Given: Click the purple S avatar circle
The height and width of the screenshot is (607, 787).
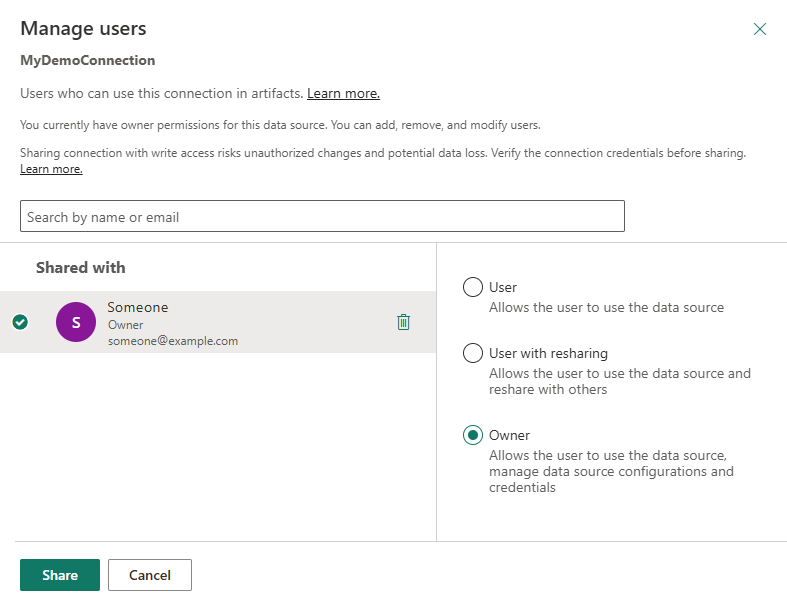Looking at the screenshot, I should point(76,322).
